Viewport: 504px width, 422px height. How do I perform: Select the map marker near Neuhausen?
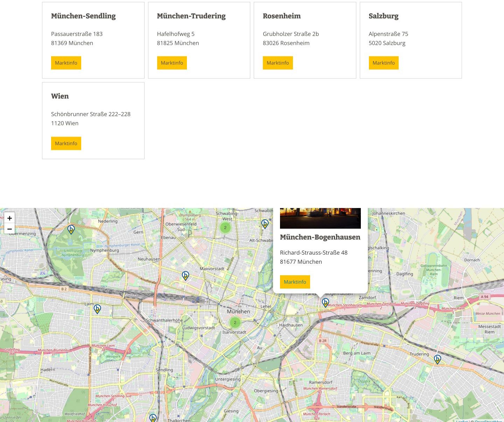point(185,276)
